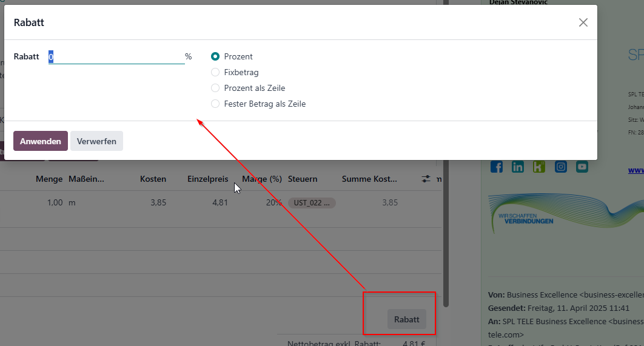Choose Fester Betrag als Zeile option
This screenshot has width=644, height=346.
(215, 104)
